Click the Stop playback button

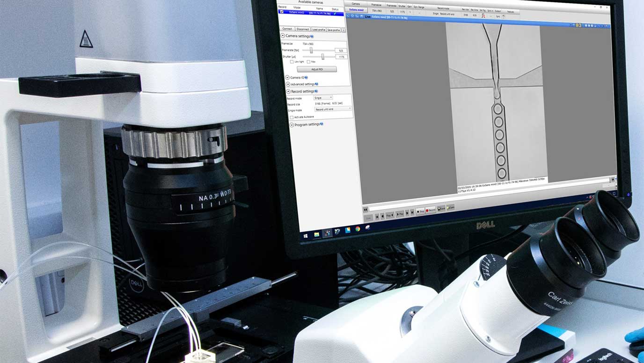point(420,211)
